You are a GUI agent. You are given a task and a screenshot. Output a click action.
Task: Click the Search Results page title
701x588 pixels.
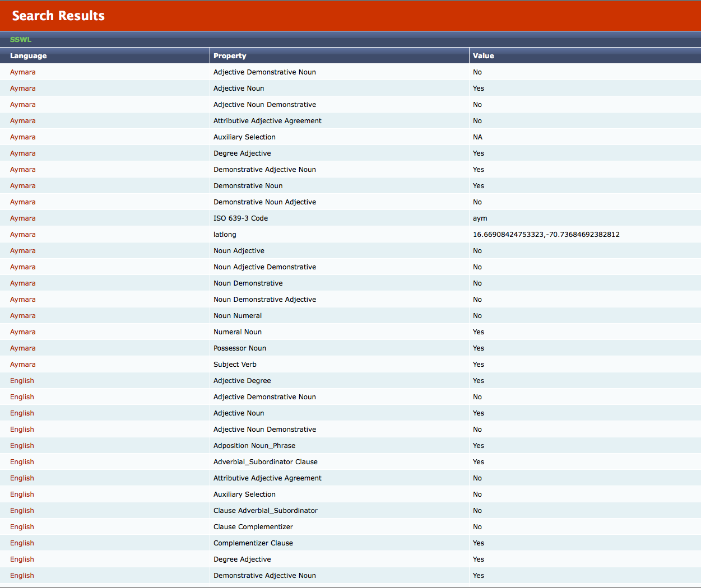click(58, 16)
